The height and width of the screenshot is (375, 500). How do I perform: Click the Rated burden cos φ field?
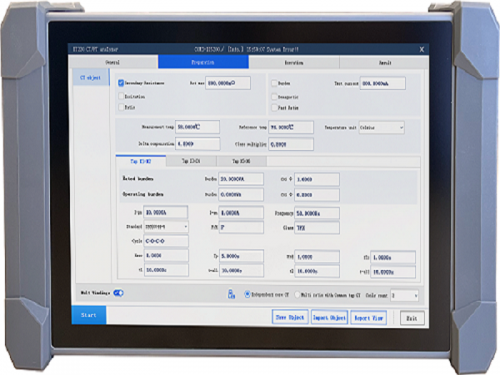pyautogui.click(x=317, y=179)
